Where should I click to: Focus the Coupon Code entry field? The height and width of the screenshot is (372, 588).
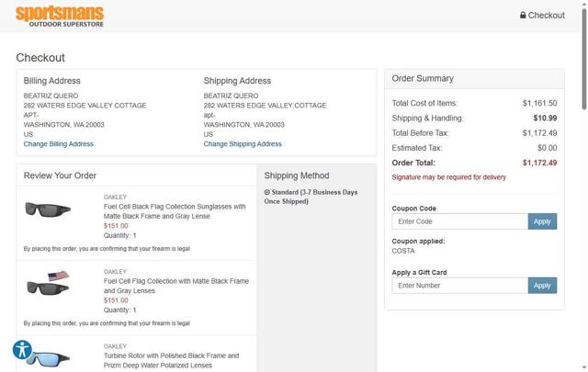[459, 221]
